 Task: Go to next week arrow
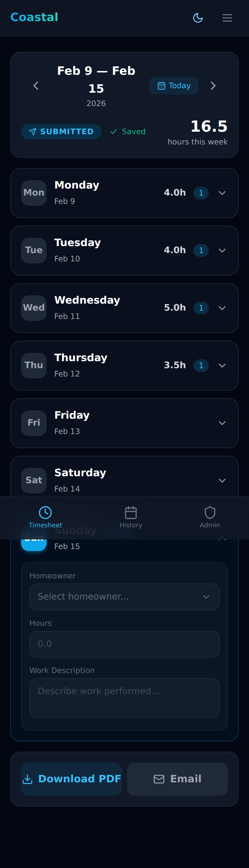click(213, 86)
